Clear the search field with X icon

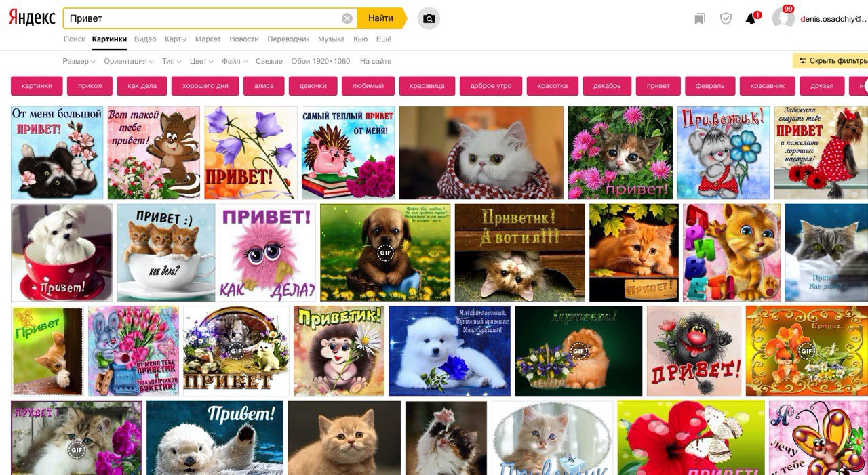pos(347,18)
